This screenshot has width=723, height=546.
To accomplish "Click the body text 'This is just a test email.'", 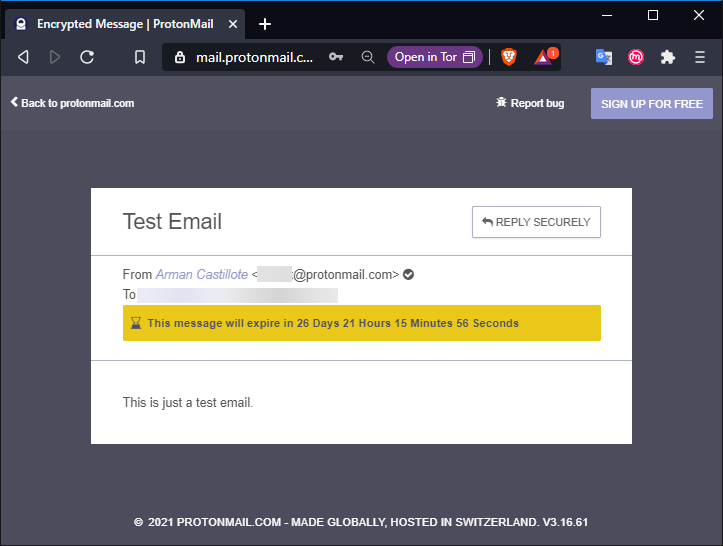I will coord(188,403).
